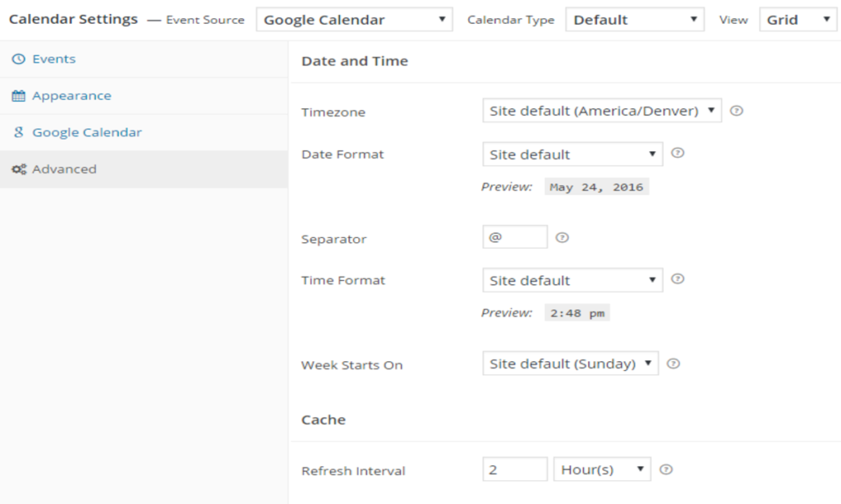Image resolution: width=841 pixels, height=504 pixels.
Task: Open the Timezone selection dropdown
Action: [602, 109]
